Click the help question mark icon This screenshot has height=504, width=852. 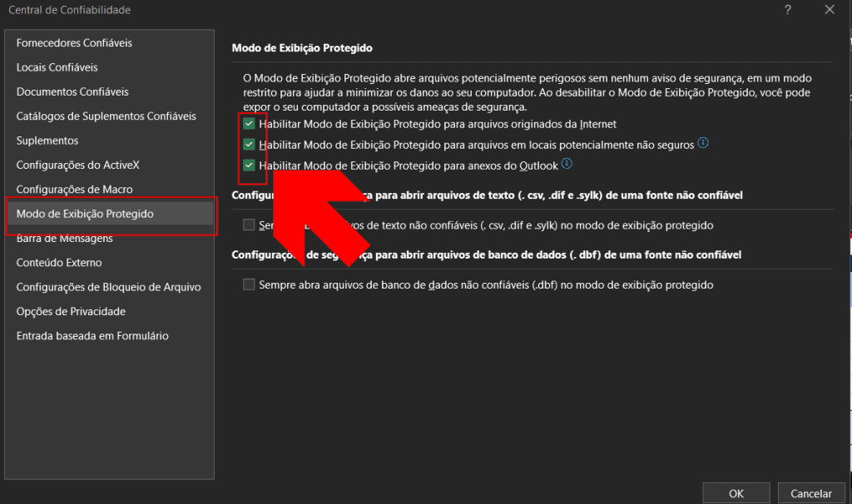[788, 10]
